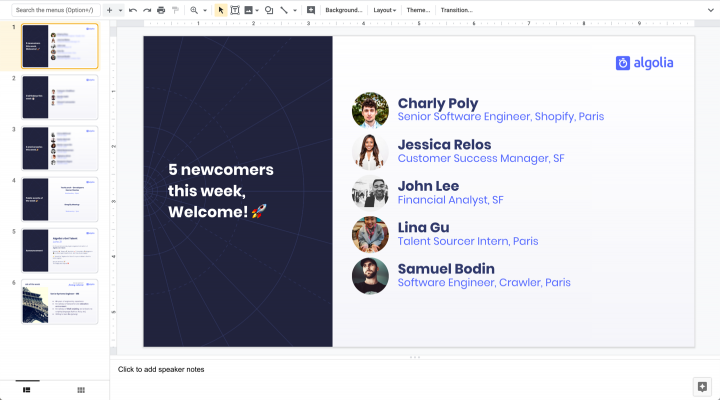
Task: Select Jessica Relos's profile photo
Action: [370, 152]
